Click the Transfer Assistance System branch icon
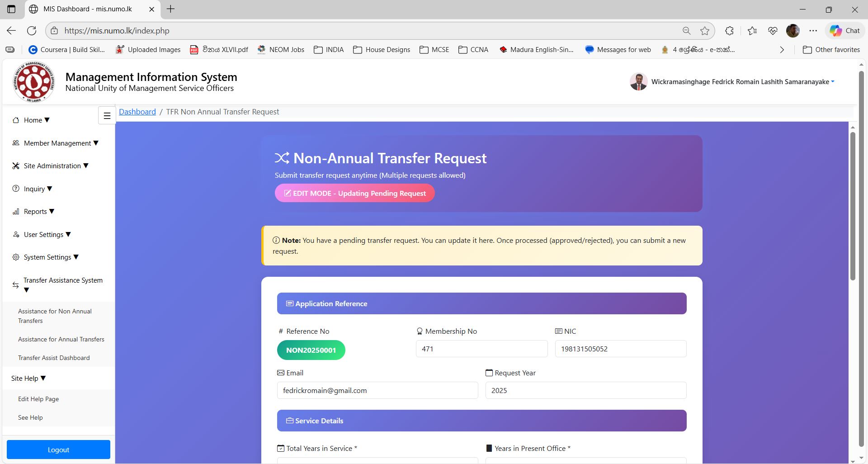The width and height of the screenshot is (868, 464). (15, 285)
